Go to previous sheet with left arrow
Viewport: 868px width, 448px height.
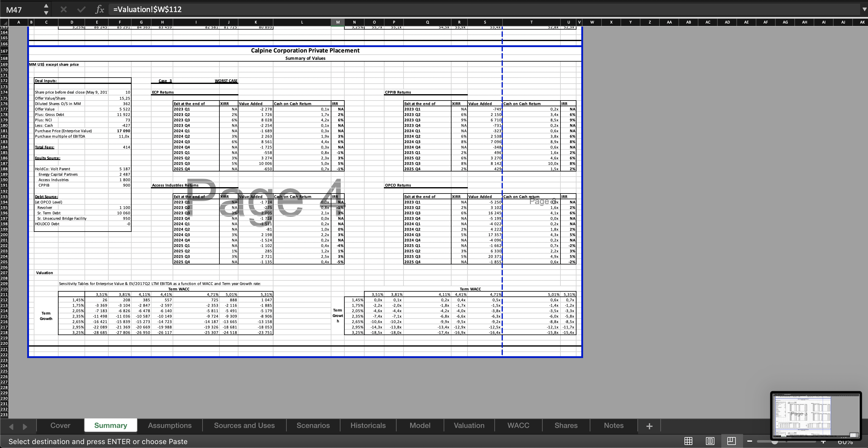11,427
